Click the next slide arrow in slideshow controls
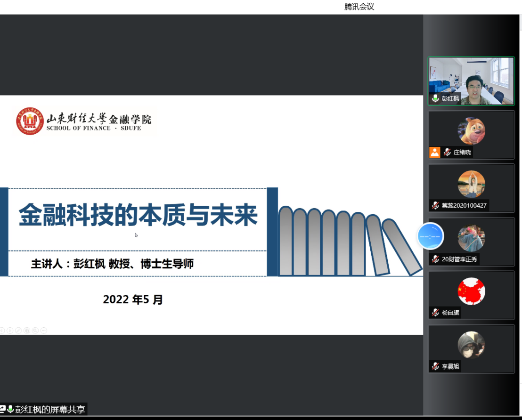522x420 pixels. (x=9, y=331)
